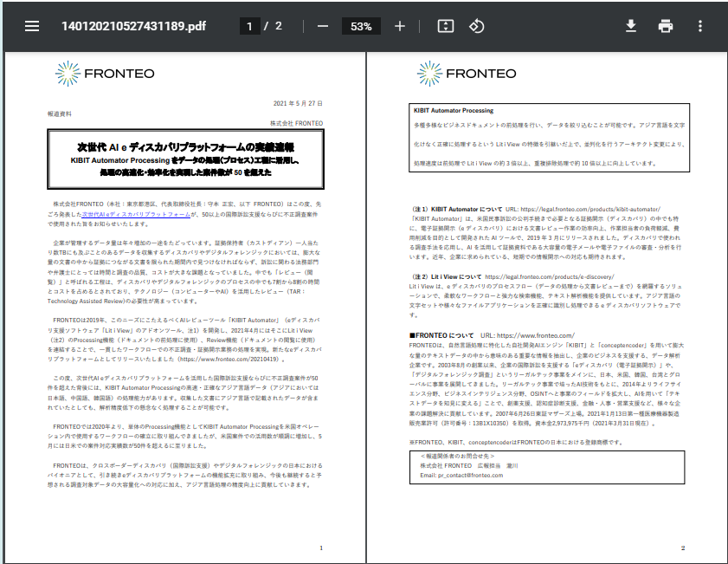Screen dimensions: 728x564
Task: Click the (注1) KIBIT Automator について heading
Action: coord(457,209)
